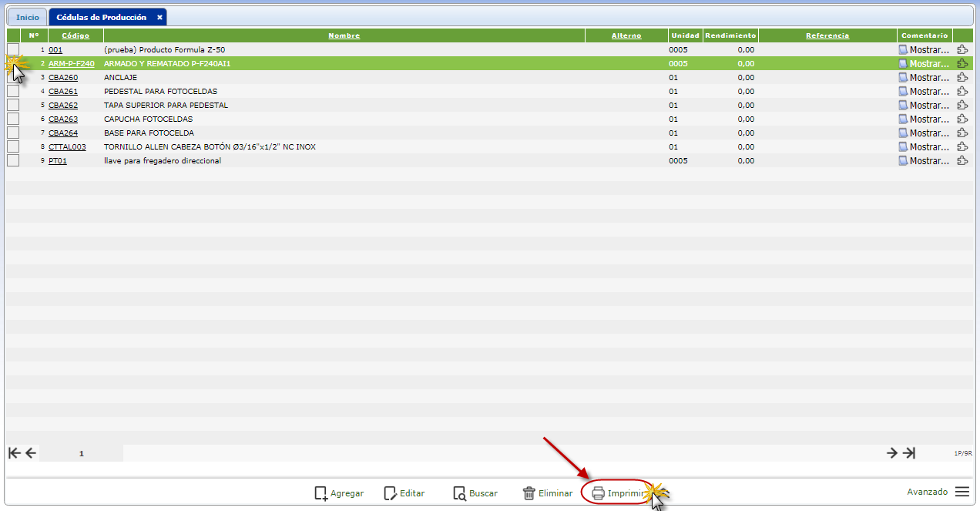980x511 pixels.
Task: Sort by the Referencia column header
Action: 827,35
